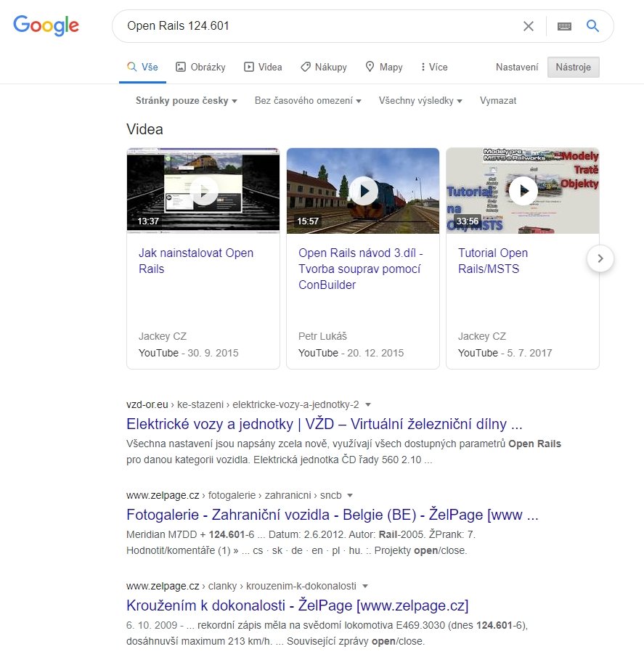Open the Tutorial Open Rails/MSTS title link

tap(493, 261)
